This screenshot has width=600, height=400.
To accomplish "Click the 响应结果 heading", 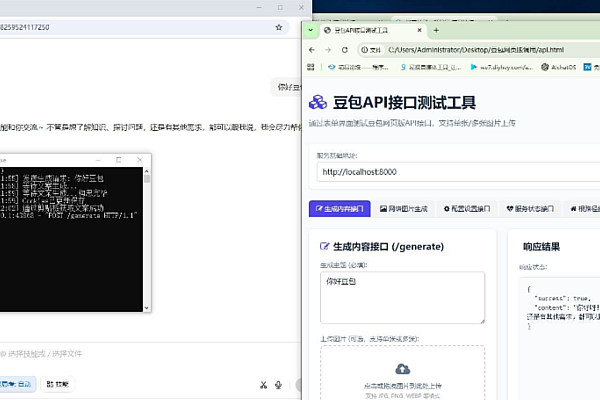I will (x=541, y=247).
